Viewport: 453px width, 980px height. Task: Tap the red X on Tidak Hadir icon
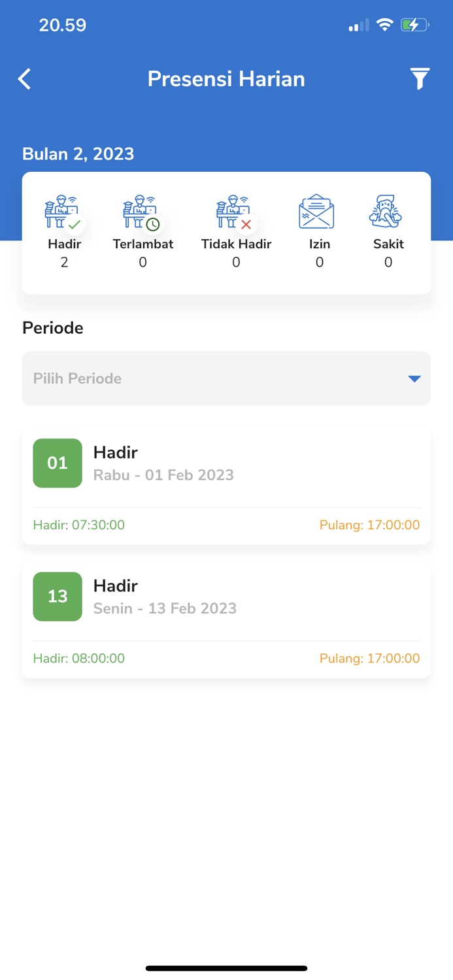click(x=246, y=225)
